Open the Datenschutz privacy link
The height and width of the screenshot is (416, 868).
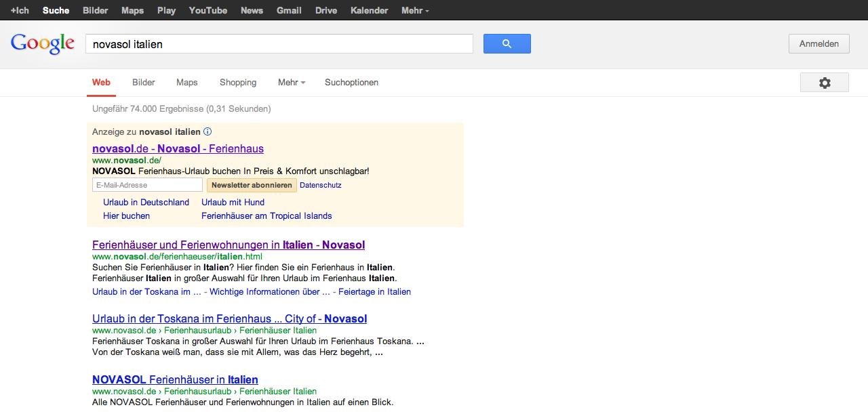(321, 185)
